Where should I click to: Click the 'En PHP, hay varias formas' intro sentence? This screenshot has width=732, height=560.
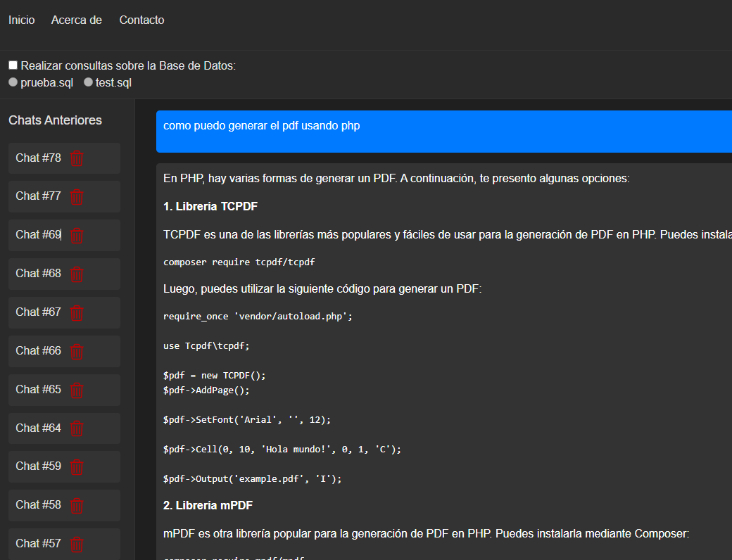396,179
